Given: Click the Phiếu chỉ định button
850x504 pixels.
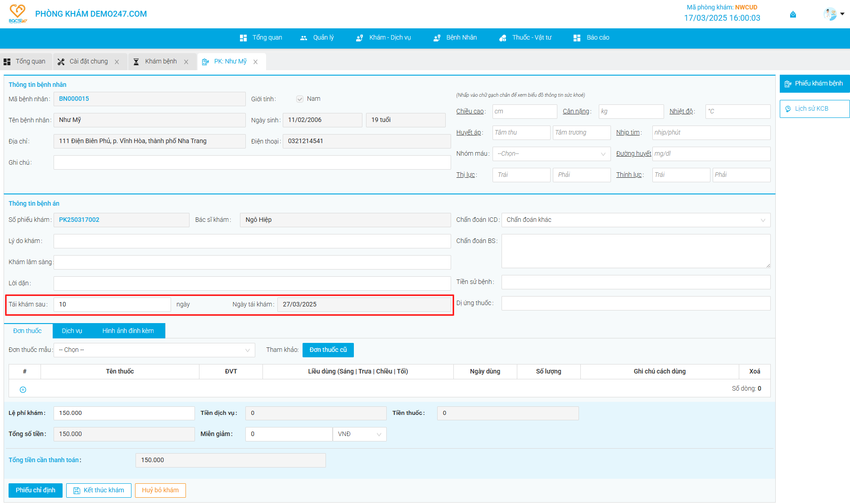Looking at the screenshot, I should (36, 490).
